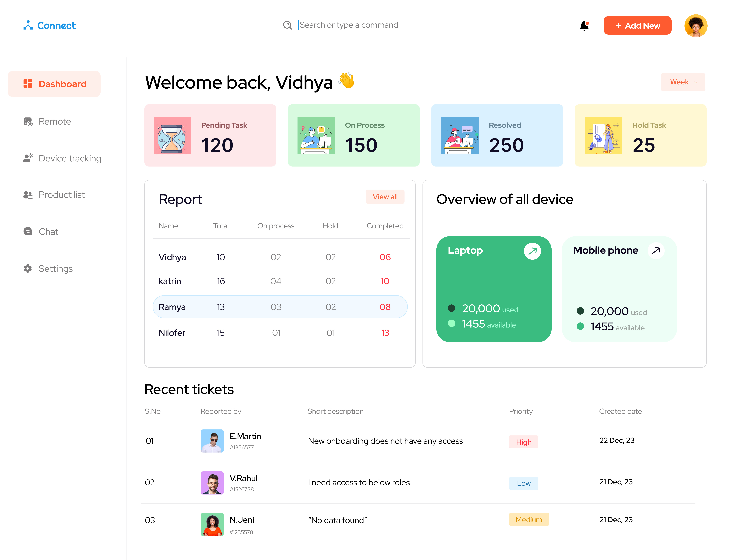Open the Resolved 250 card

[497, 135]
